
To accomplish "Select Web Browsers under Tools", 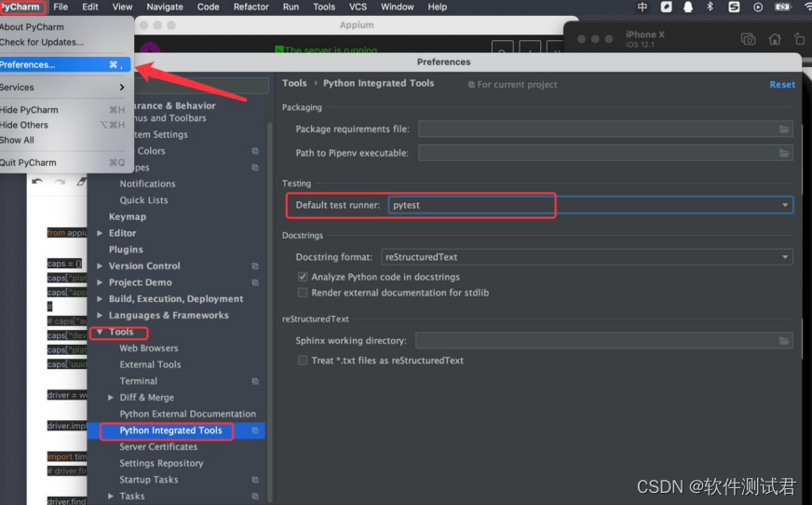I will 149,348.
